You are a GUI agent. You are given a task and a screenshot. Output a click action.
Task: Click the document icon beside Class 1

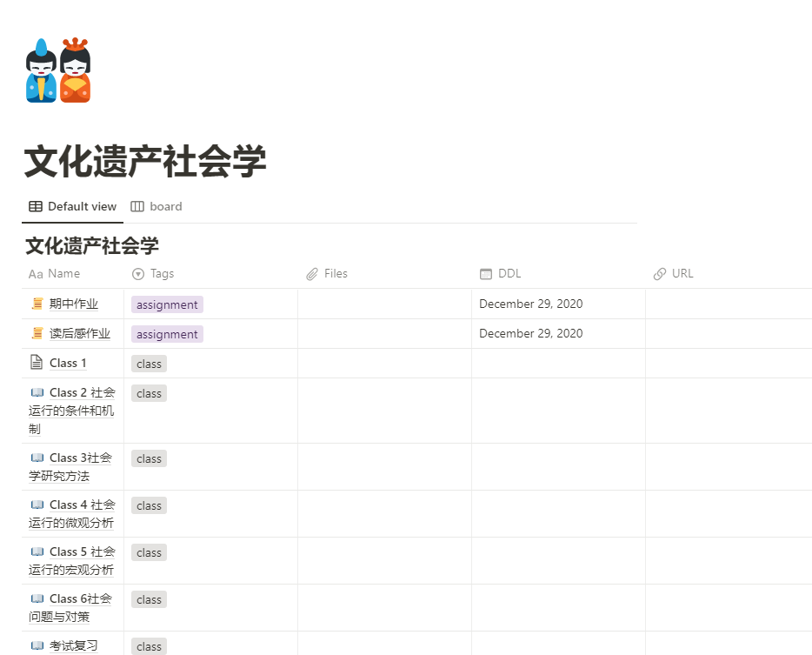coord(37,363)
